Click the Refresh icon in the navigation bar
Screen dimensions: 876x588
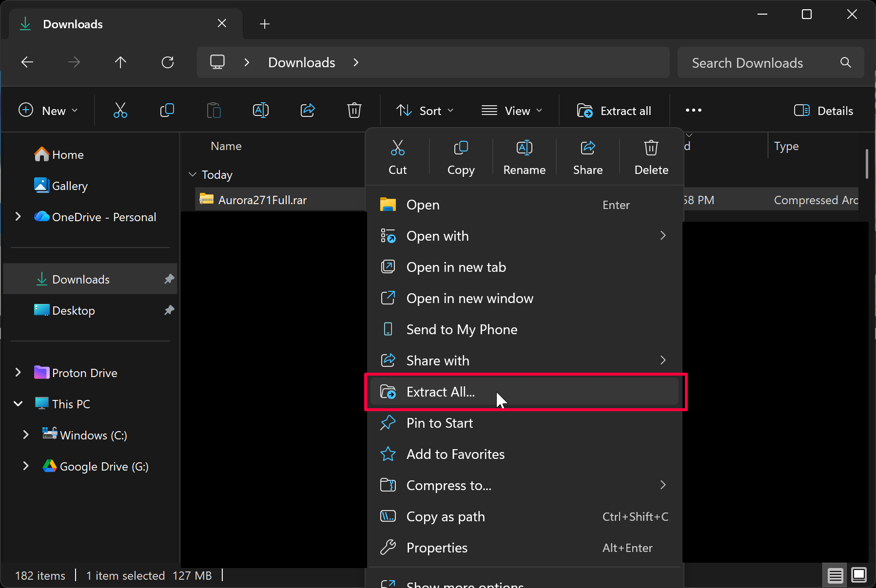pos(168,62)
